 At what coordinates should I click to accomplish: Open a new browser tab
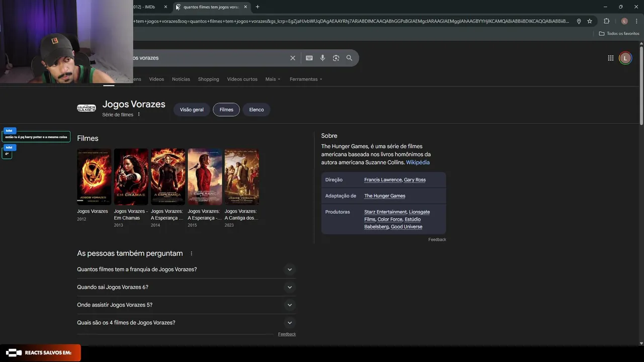click(258, 7)
